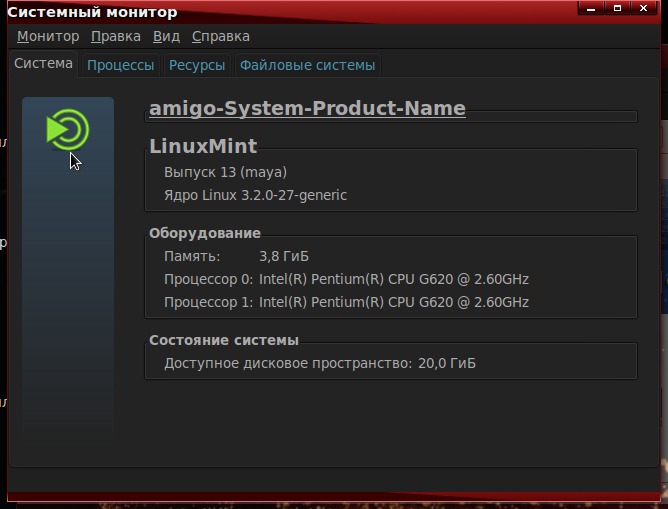Click the Выпуск 13 (maya) line

(225, 172)
